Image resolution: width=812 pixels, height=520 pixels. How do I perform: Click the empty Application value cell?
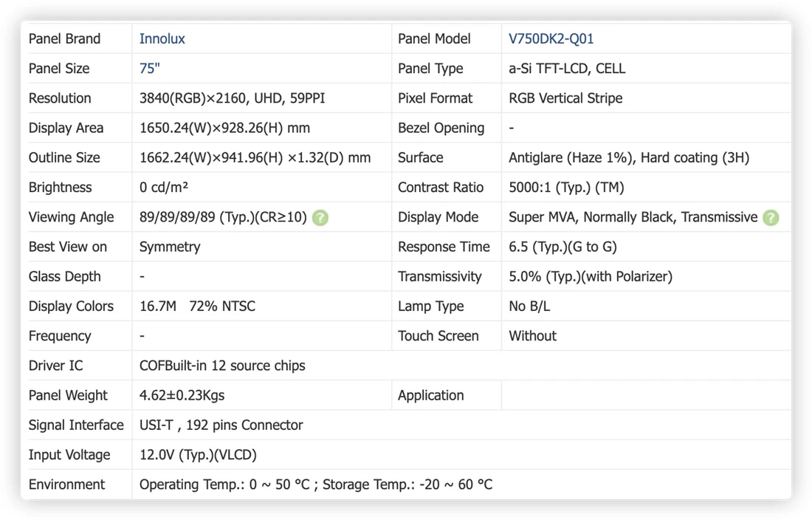[x=646, y=395]
